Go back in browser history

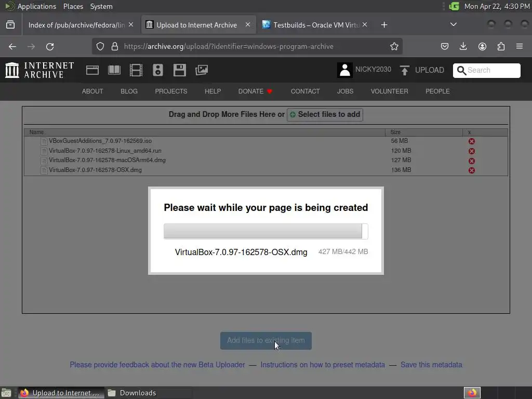point(12,46)
